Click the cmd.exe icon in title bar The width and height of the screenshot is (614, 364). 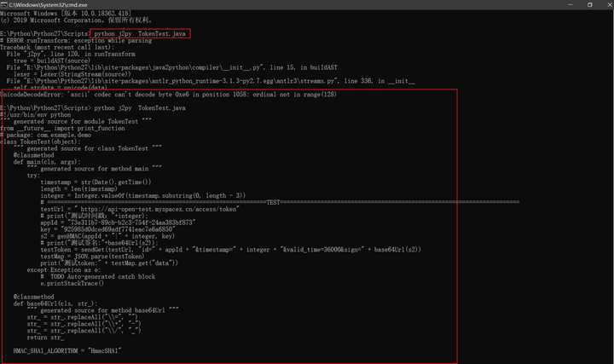pos(5,5)
